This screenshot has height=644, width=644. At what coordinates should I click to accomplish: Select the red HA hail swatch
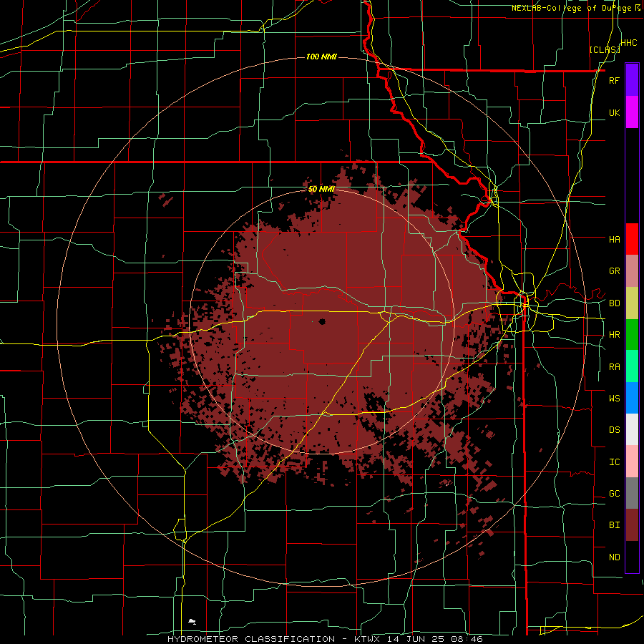point(632,239)
